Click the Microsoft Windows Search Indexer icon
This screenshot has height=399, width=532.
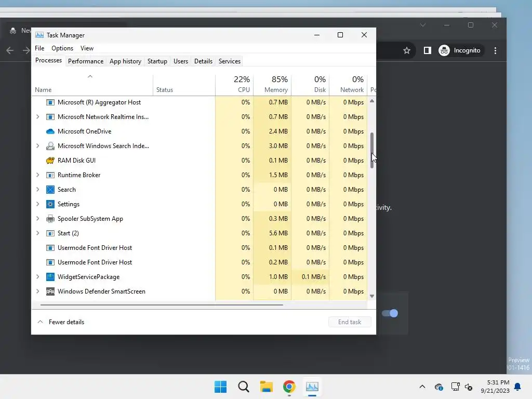pyautogui.click(x=50, y=146)
